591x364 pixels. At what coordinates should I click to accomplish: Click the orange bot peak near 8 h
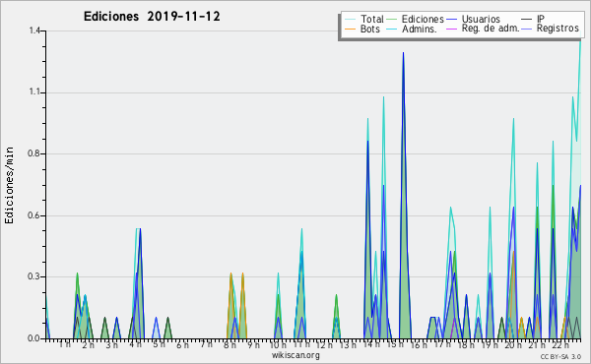tap(231, 274)
